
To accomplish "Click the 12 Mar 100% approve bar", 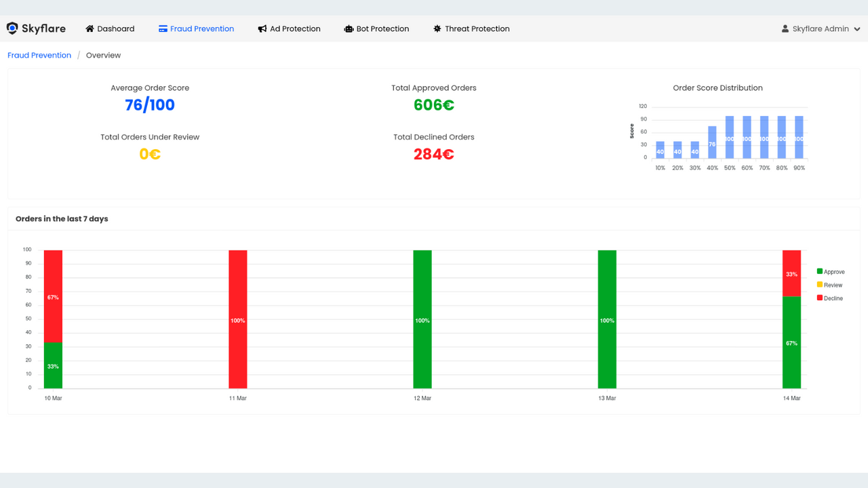I will point(422,319).
